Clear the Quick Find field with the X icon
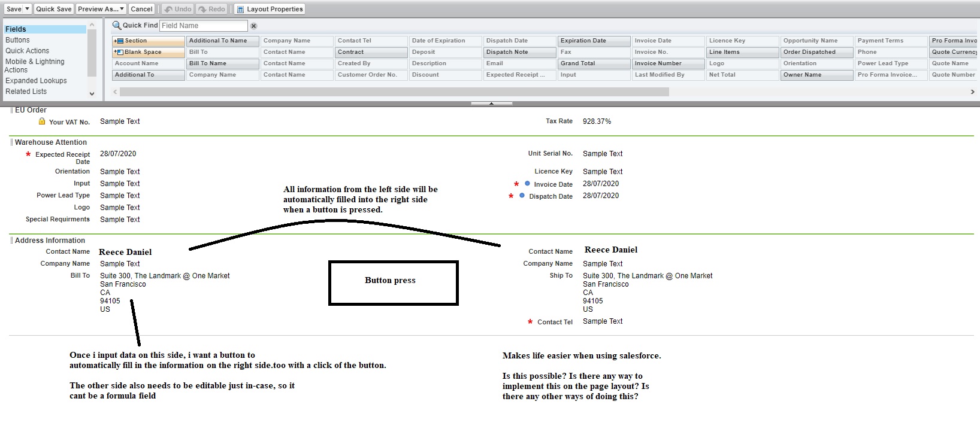 click(x=253, y=26)
